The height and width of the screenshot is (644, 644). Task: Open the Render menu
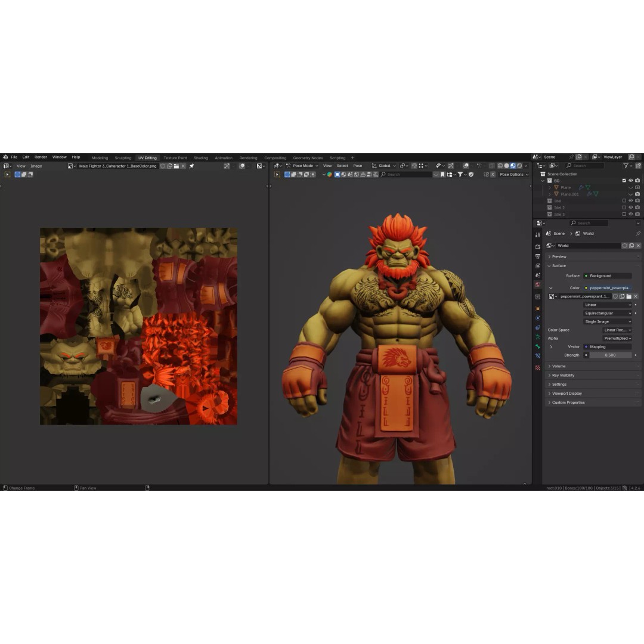pyautogui.click(x=41, y=157)
